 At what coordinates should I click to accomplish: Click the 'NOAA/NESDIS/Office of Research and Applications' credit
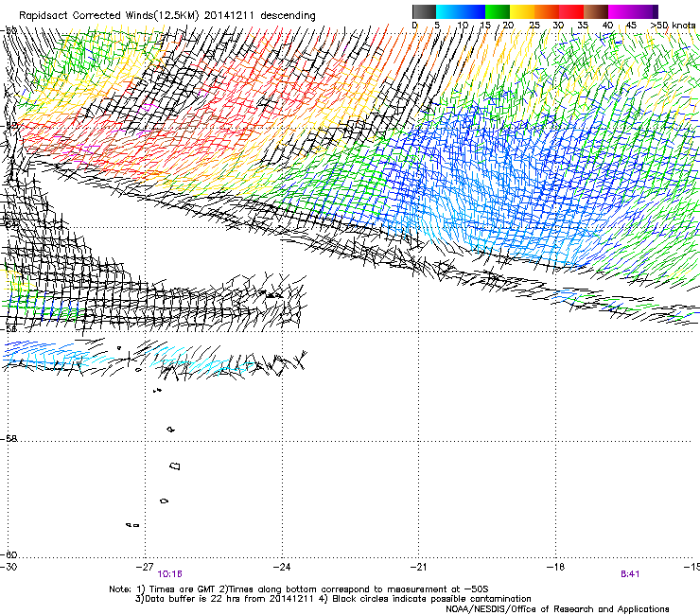(x=557, y=608)
